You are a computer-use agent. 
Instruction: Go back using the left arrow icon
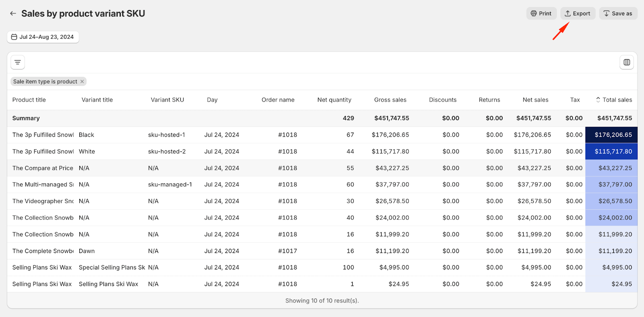(13, 14)
